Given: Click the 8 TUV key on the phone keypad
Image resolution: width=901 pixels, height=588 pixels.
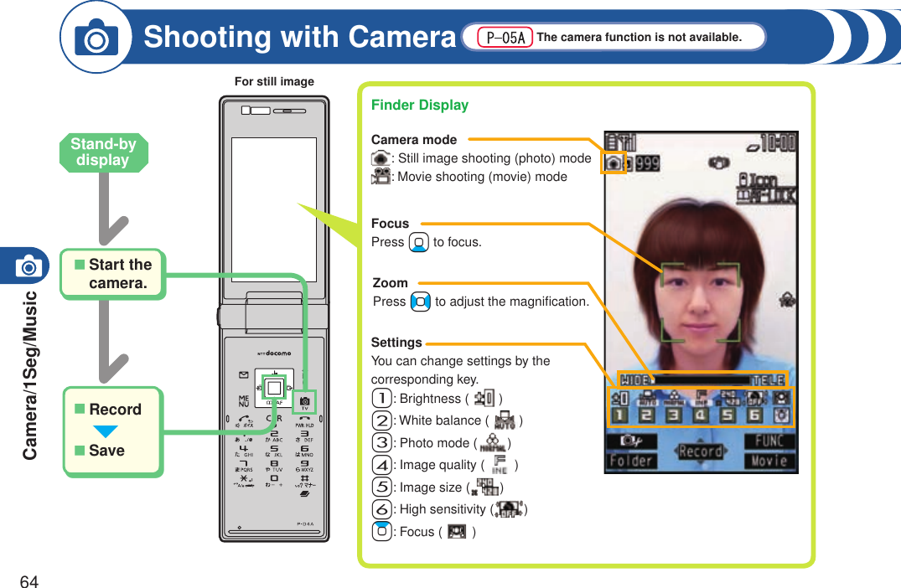Looking at the screenshot, I should (x=274, y=465).
